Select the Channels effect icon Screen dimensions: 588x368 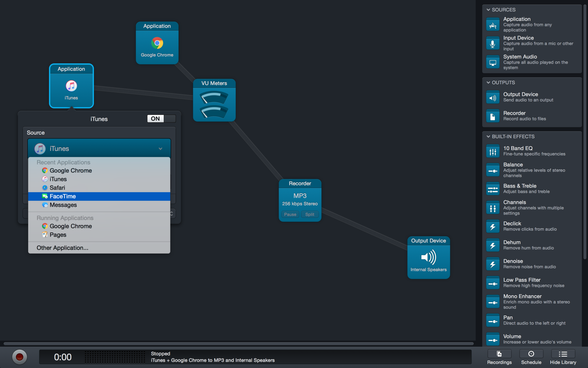(x=493, y=208)
